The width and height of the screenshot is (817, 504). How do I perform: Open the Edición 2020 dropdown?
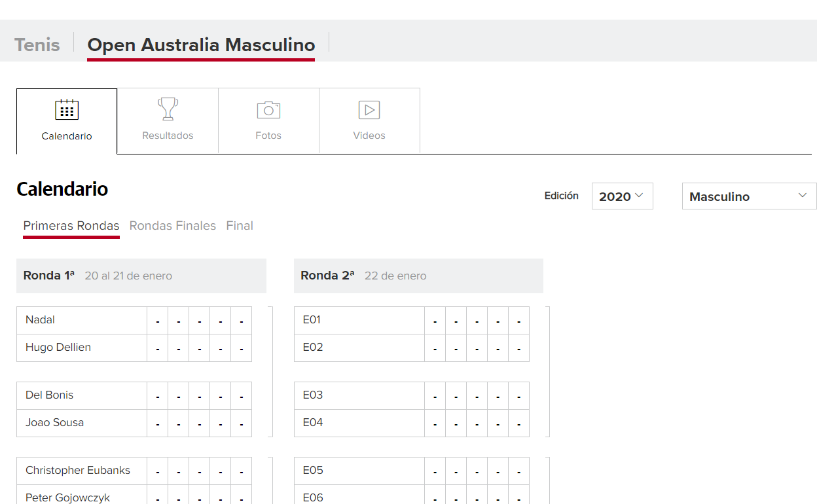click(622, 196)
